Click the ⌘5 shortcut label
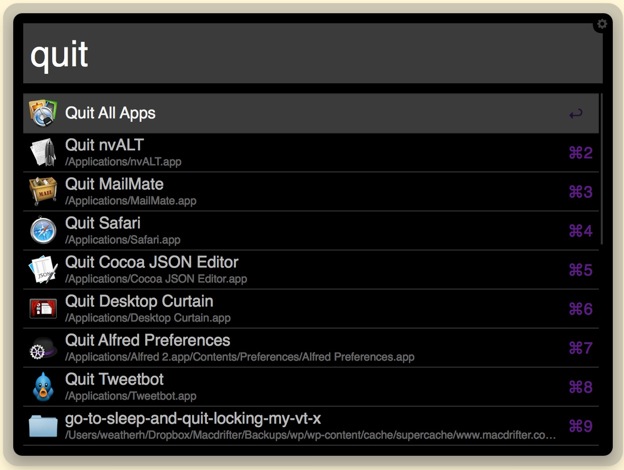The height and width of the screenshot is (470, 624). [x=581, y=270]
